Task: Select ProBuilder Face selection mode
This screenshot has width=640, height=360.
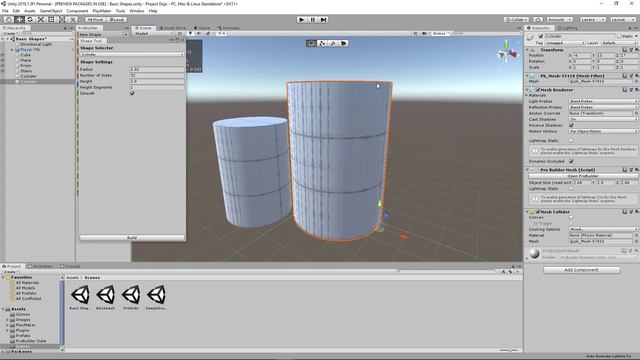Action: pos(343,43)
